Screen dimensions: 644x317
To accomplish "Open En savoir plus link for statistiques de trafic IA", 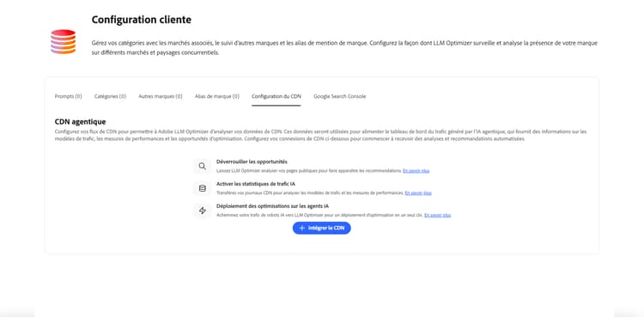I will [x=418, y=192].
